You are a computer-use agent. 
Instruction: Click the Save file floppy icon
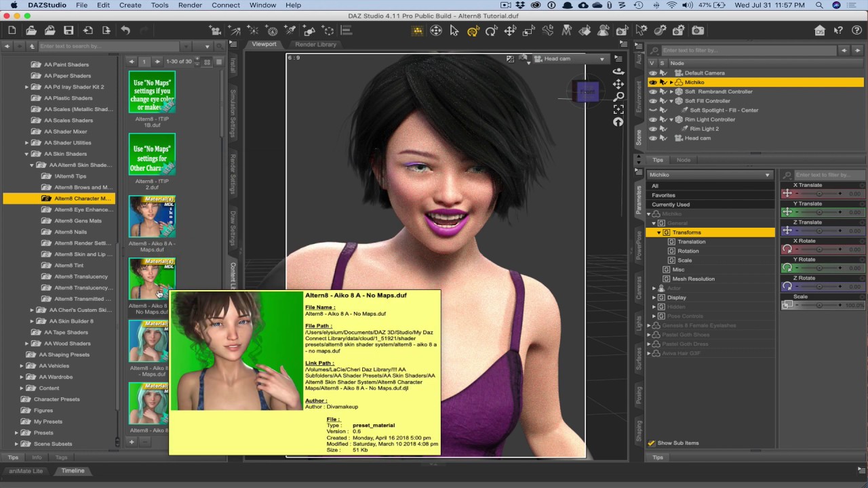68,30
